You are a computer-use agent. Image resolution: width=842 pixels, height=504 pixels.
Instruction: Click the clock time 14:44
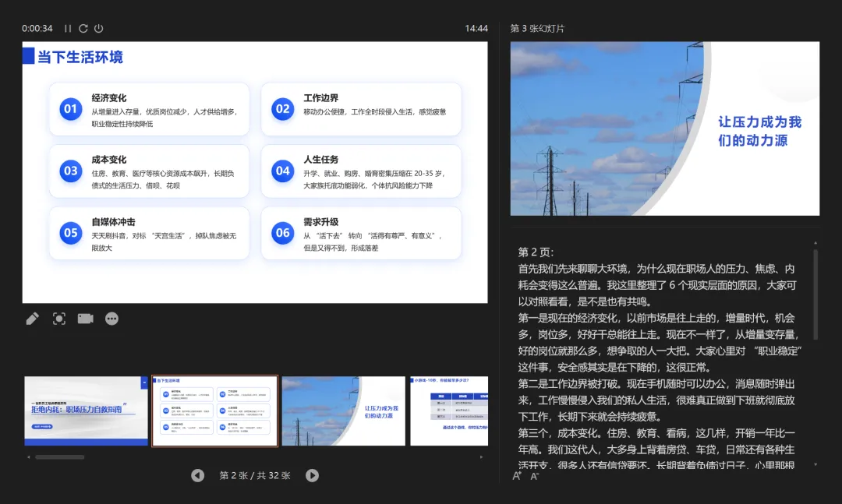click(x=476, y=29)
